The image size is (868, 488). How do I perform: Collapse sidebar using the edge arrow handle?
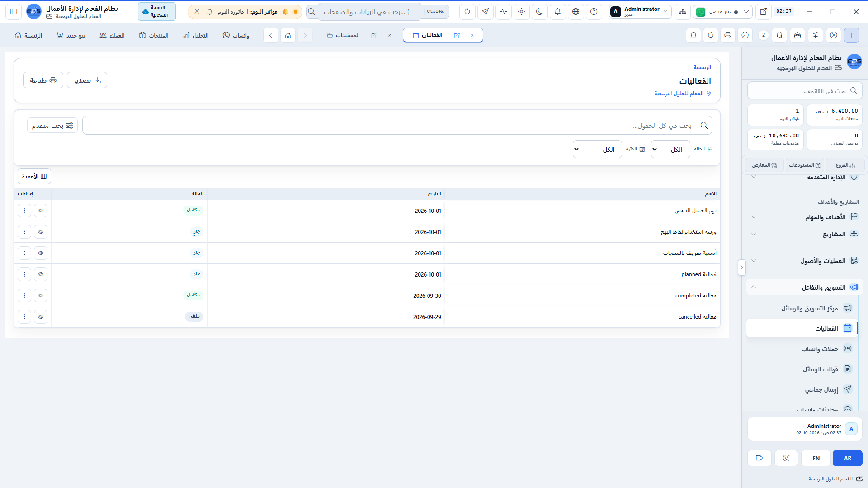[741, 267]
